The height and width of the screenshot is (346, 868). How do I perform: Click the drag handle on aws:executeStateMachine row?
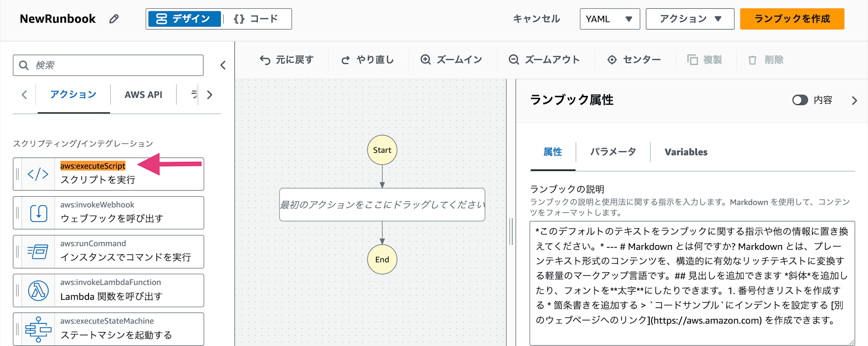17,329
